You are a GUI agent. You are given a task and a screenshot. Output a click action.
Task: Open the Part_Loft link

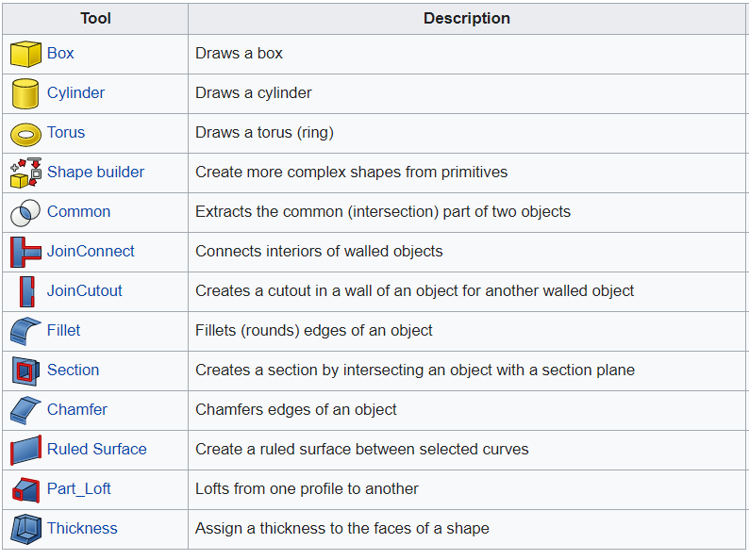(79, 489)
